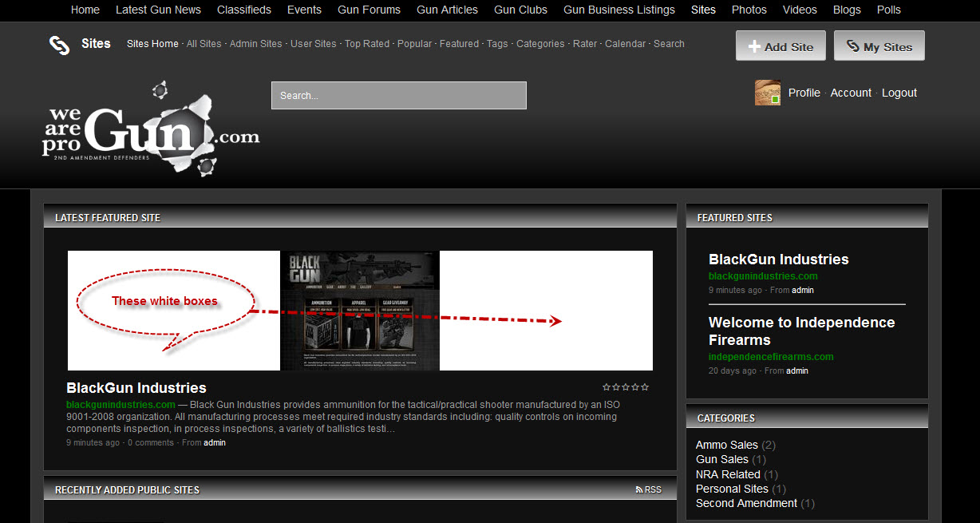Screen dimensions: 980x523
Task: Open Polls in the top navigation
Action: click(x=889, y=10)
